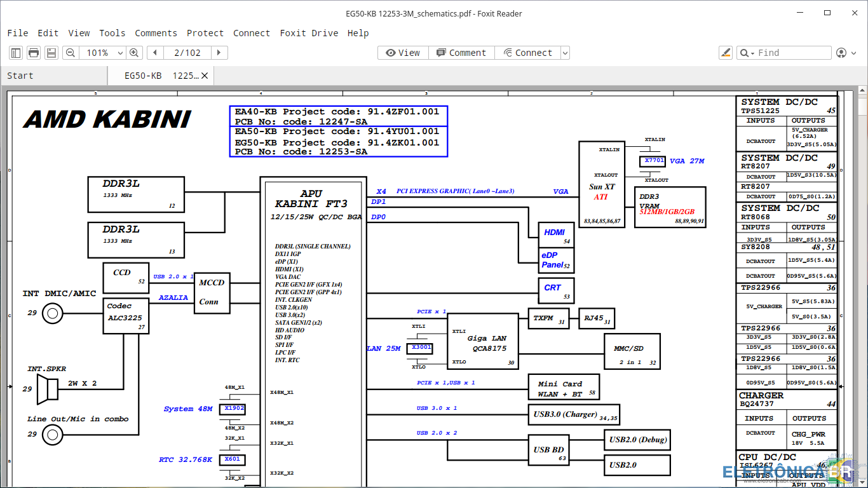Click the CHARGER BQ24737 table header
Viewport: 868px width, 488px height.
tap(787, 399)
